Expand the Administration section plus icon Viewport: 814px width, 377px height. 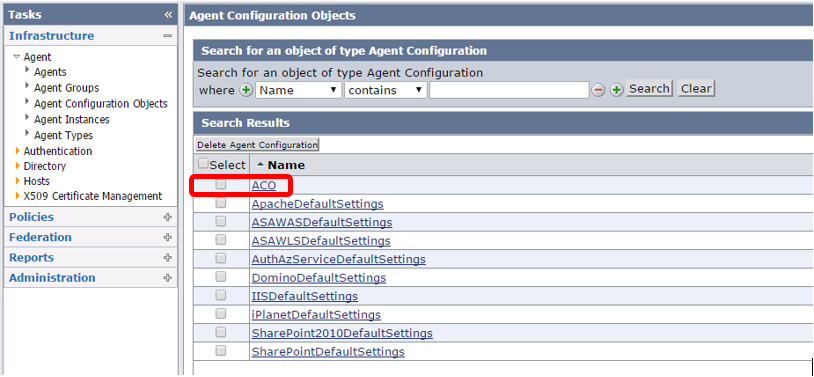point(167,278)
